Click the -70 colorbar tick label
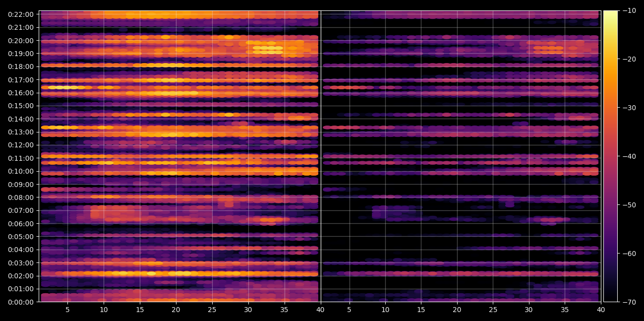The width and height of the screenshot is (644, 321). (x=629, y=302)
